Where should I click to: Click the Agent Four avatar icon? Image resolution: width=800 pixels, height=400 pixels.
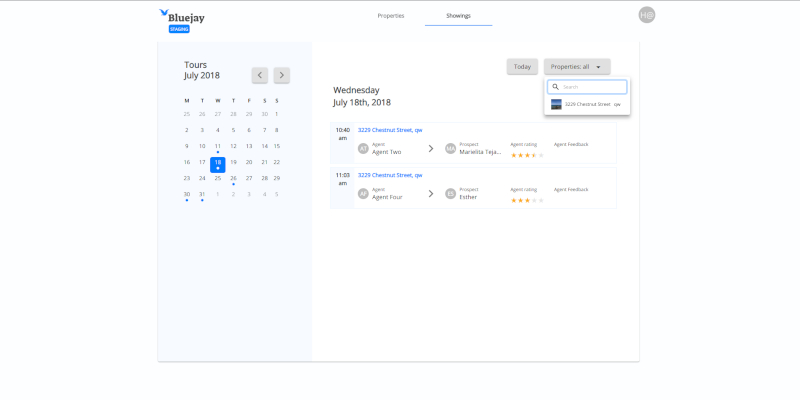(x=363, y=193)
